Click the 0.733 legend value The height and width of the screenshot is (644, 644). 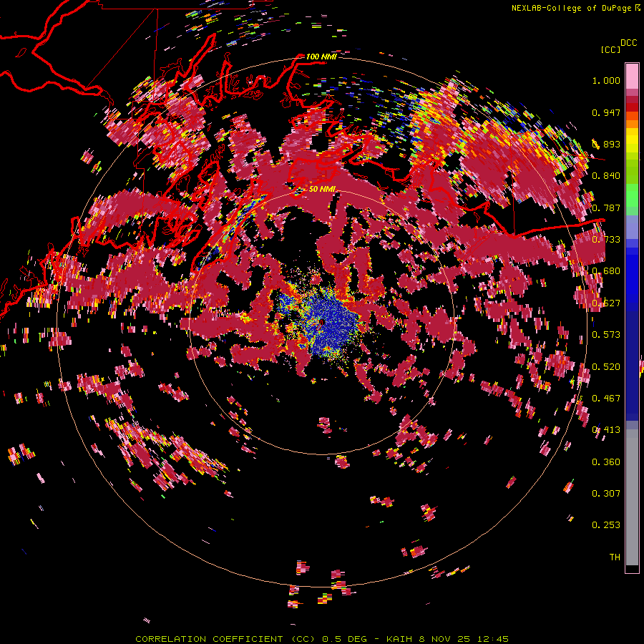coord(606,240)
